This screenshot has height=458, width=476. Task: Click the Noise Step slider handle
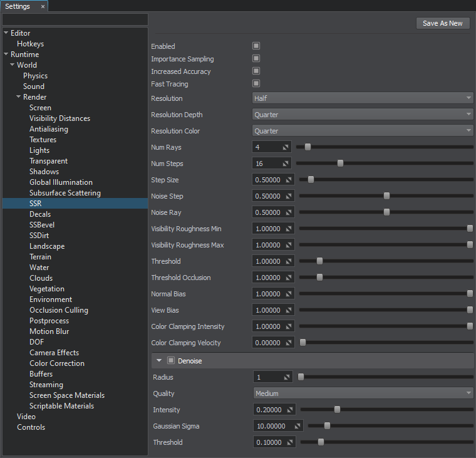tap(387, 196)
